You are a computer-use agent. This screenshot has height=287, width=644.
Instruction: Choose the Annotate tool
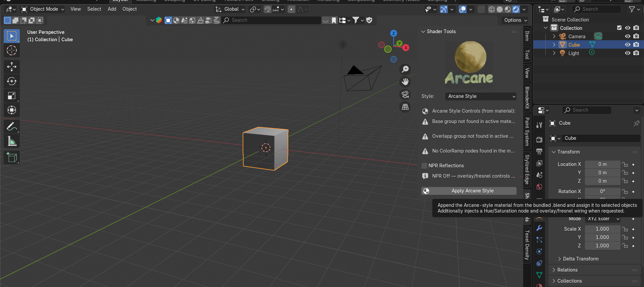coord(12,127)
